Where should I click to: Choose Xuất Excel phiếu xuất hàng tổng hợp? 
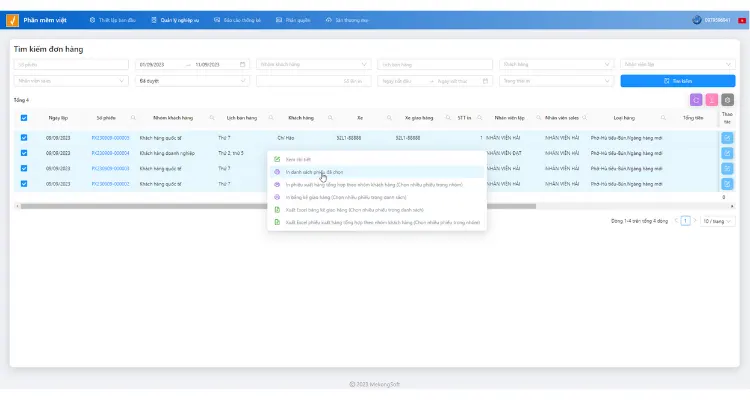pyautogui.click(x=377, y=222)
